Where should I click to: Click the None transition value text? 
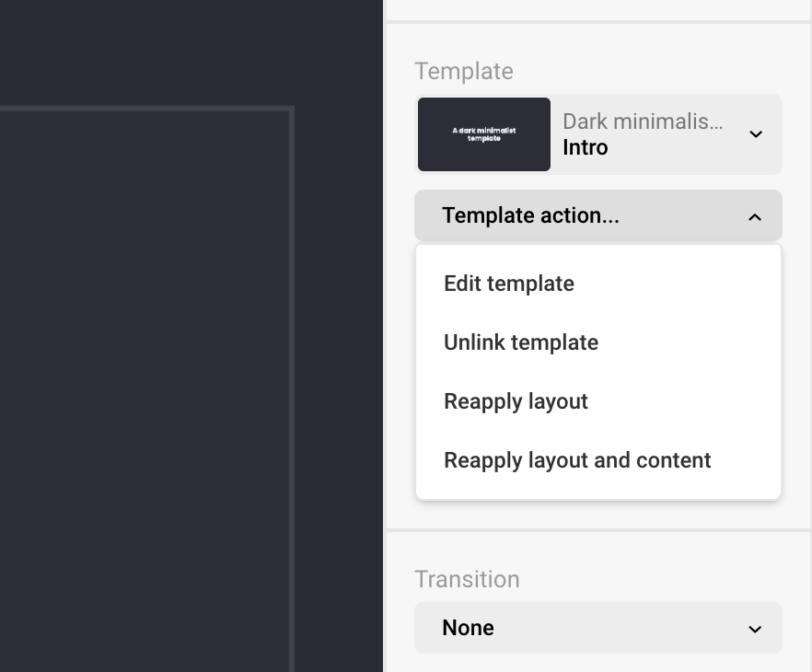(x=468, y=628)
